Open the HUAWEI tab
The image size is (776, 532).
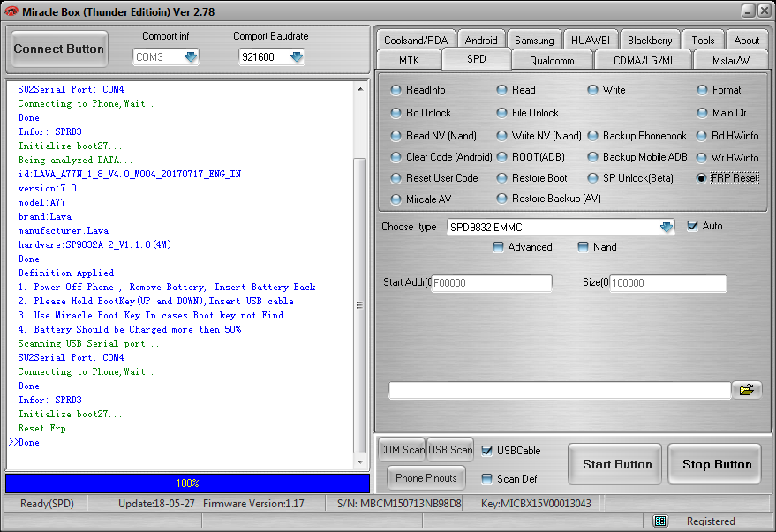(591, 40)
